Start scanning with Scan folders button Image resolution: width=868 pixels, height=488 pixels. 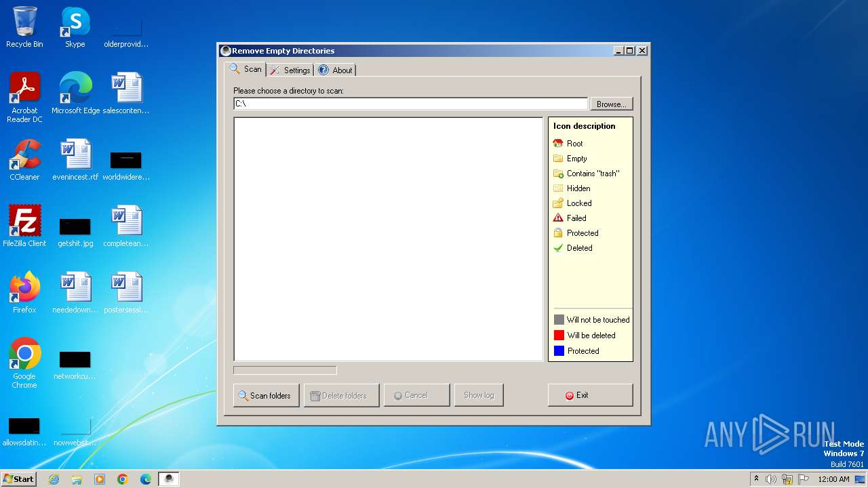tap(267, 395)
